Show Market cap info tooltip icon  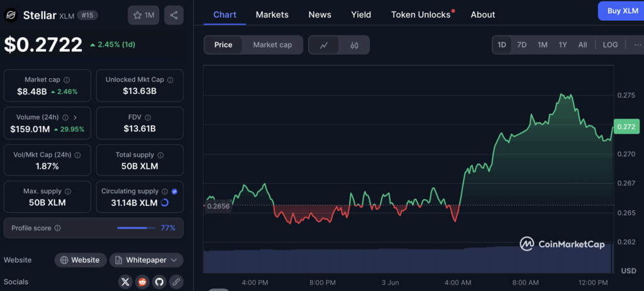coord(67,80)
